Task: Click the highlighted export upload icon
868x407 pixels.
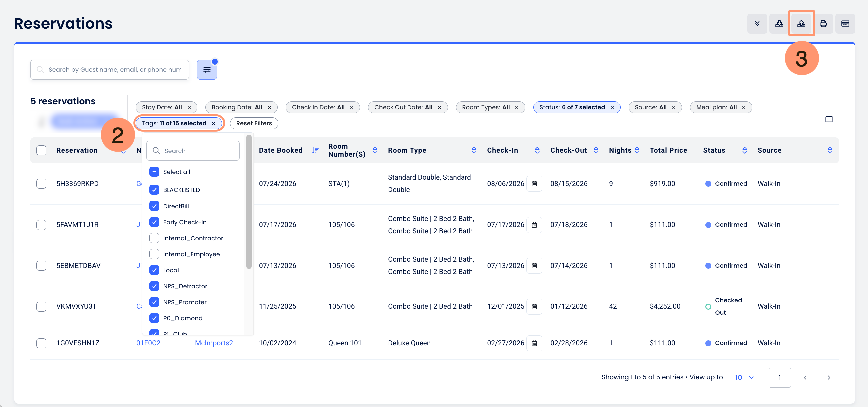Action: [x=801, y=24]
